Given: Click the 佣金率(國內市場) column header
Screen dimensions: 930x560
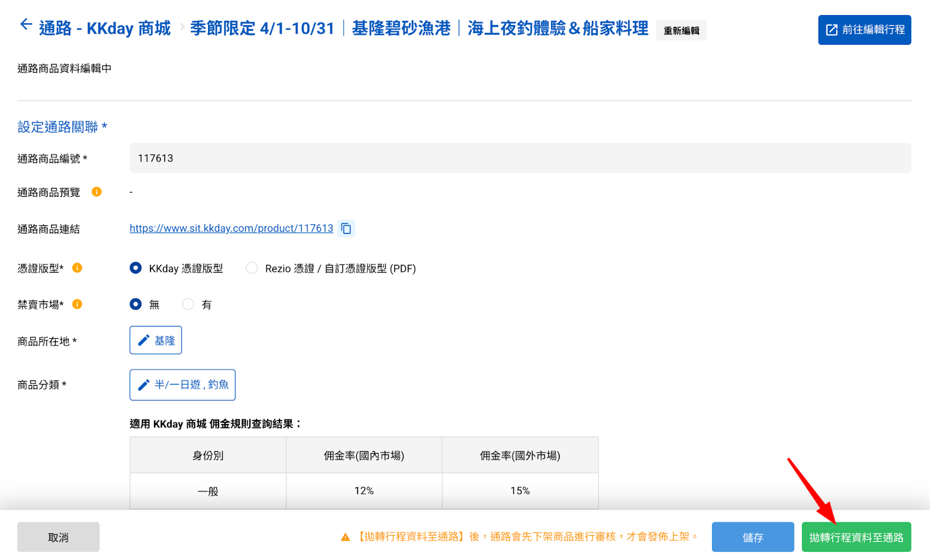Looking at the screenshot, I should click(x=364, y=455).
